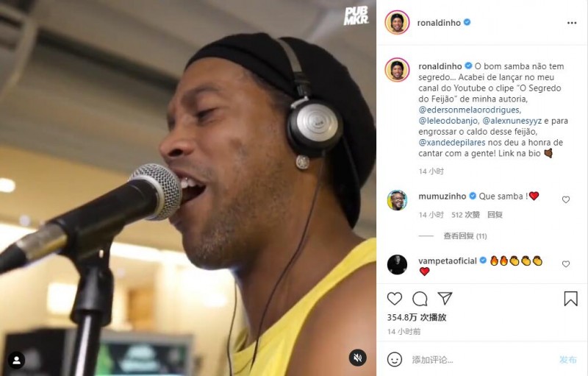Submit comment with blue post button
Viewport: 588px width, 376px height.
pyautogui.click(x=567, y=360)
